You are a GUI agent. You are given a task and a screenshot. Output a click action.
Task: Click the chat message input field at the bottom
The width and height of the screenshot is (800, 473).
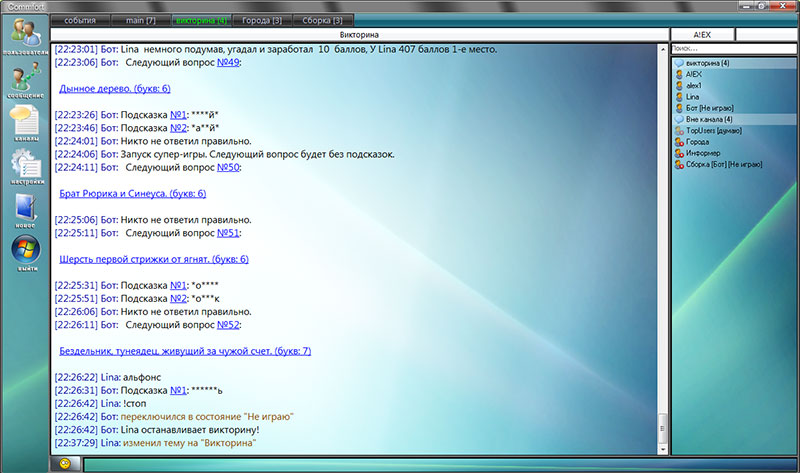coord(375,464)
